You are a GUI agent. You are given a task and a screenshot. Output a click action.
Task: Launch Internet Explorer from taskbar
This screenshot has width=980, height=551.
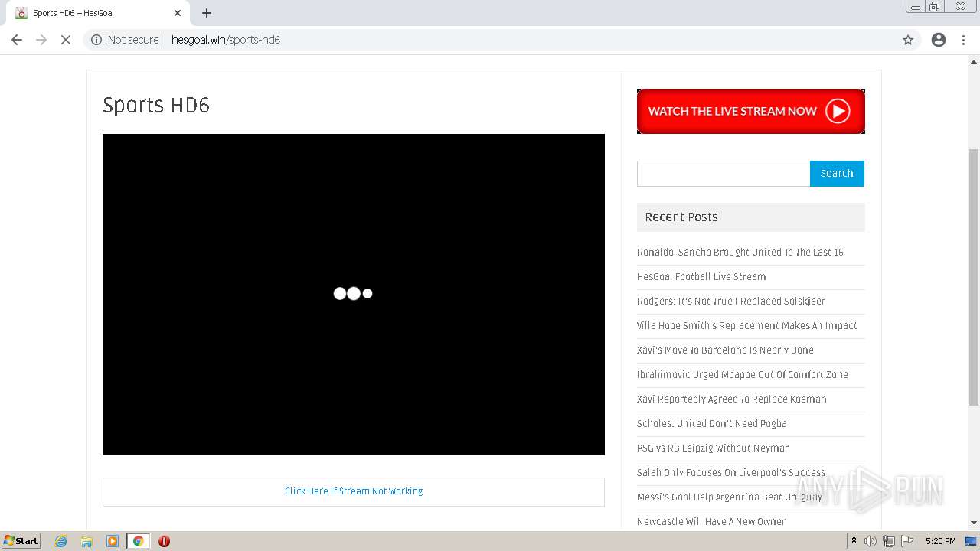(x=61, y=541)
